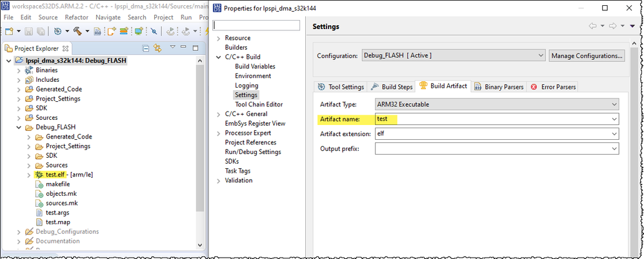The width and height of the screenshot is (644, 259).
Task: Click the New wizard toolbar icon
Action: click(x=10, y=30)
